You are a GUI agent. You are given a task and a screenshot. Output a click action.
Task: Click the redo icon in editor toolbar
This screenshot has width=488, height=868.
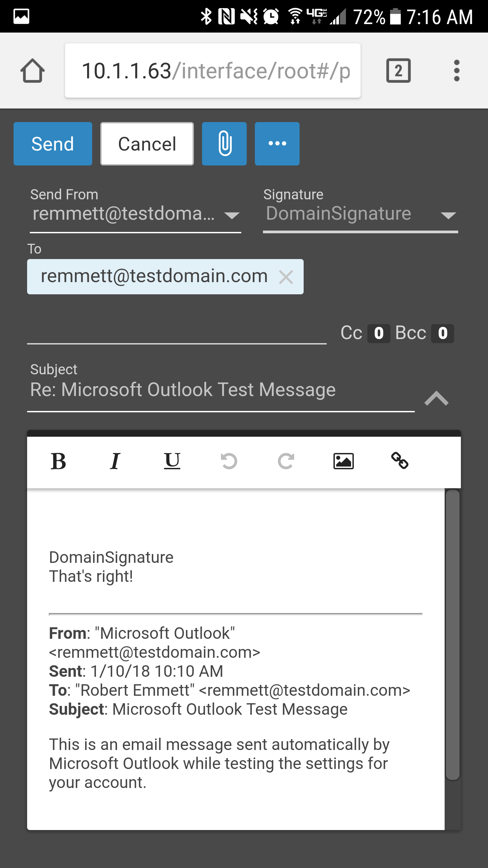click(286, 461)
